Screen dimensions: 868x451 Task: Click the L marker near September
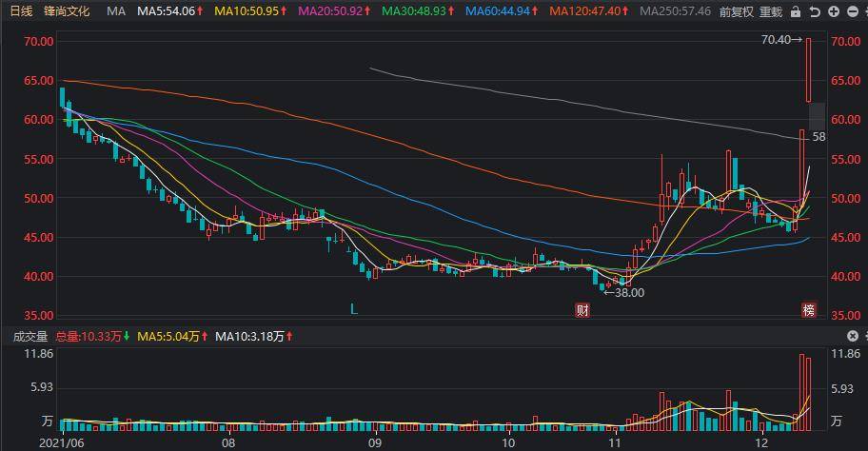(x=354, y=309)
